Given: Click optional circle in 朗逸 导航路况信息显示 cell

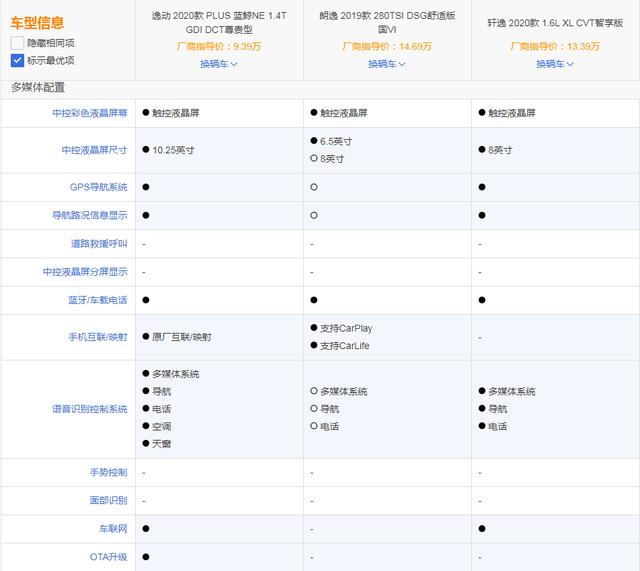Looking at the screenshot, I should 314,215.
